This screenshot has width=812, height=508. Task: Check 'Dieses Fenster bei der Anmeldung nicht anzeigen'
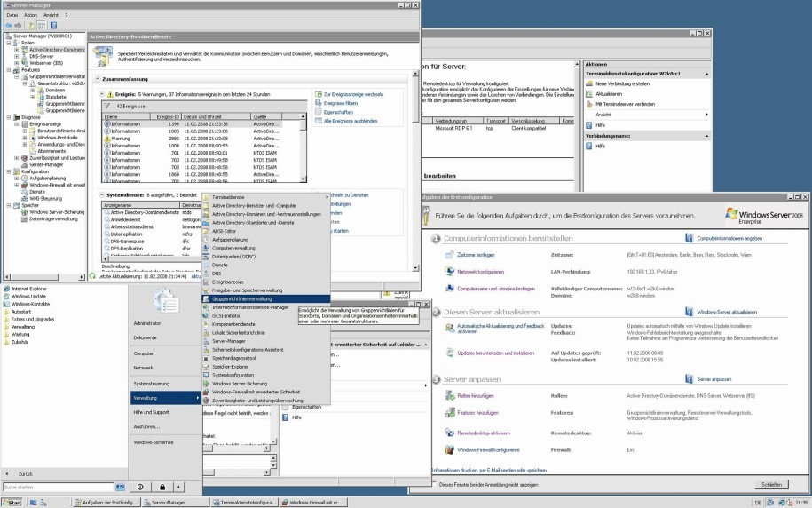[x=435, y=485]
